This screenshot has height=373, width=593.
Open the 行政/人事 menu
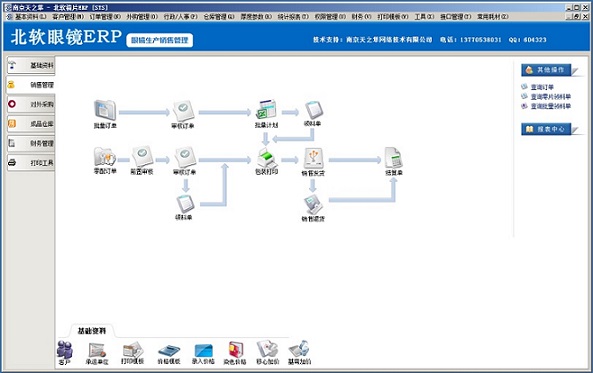tap(180, 17)
